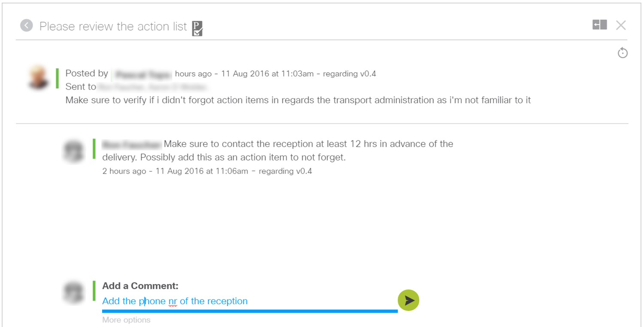The height and width of the screenshot is (327, 644).
Task: Click 'regarding v0.4' under the reply comment
Action: pyautogui.click(x=286, y=171)
